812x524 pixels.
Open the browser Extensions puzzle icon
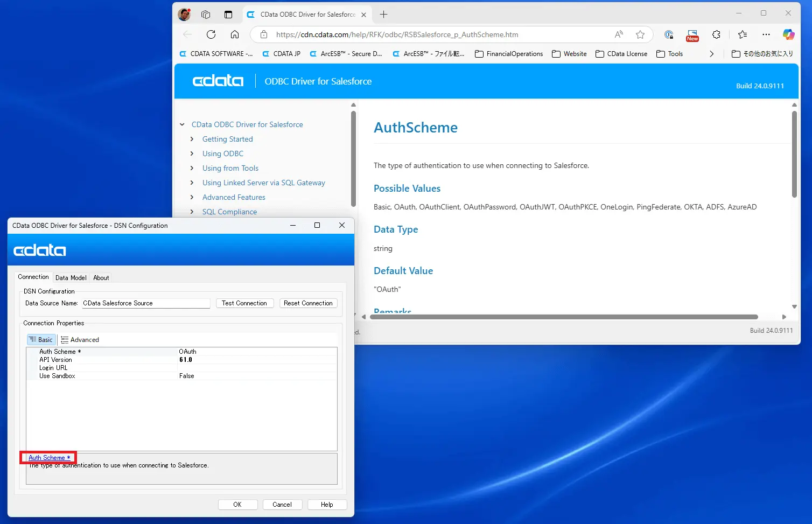(x=716, y=34)
